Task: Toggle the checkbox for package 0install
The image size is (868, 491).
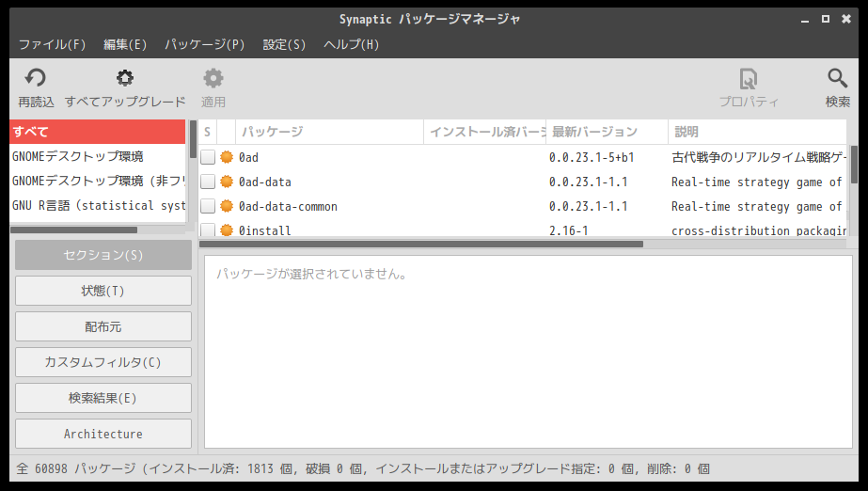Action: click(208, 230)
